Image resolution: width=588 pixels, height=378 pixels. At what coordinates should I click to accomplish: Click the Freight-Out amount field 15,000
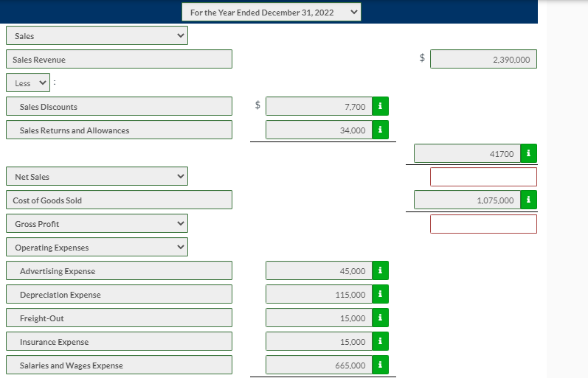[319, 318]
